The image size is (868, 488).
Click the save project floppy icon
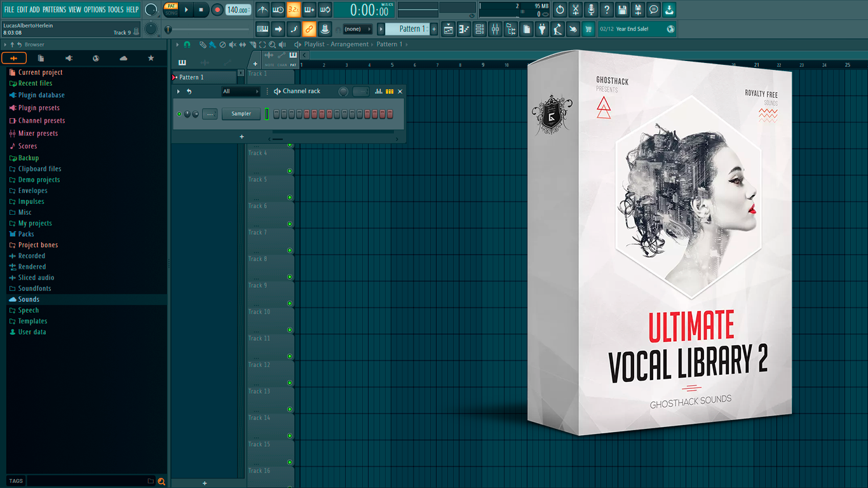(x=622, y=10)
